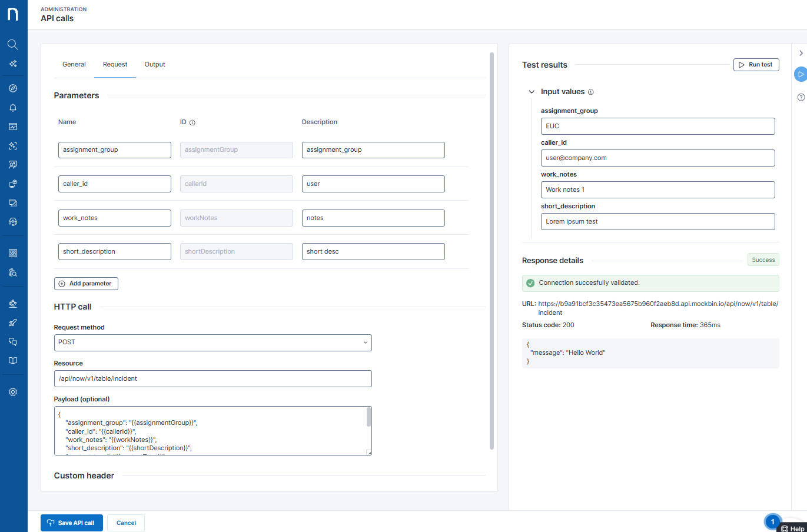807x532 pixels.
Task: Click the info icon next to ID column
Action: coord(192,122)
